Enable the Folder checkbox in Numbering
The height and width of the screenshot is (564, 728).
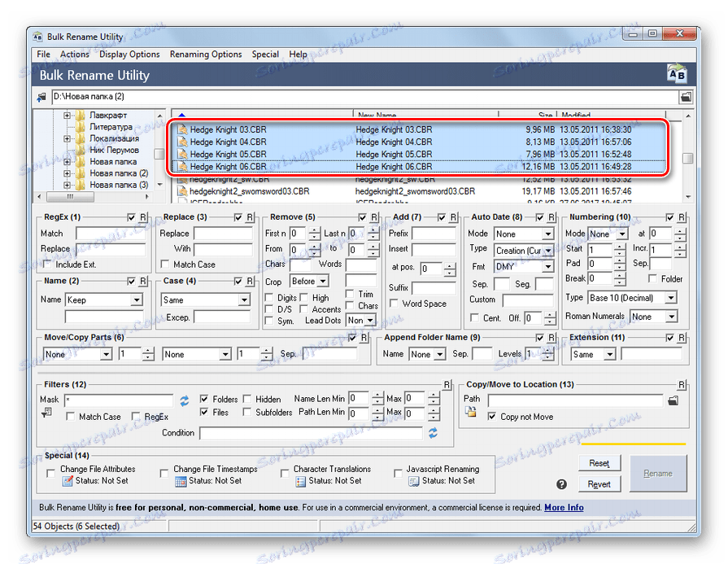[653, 278]
